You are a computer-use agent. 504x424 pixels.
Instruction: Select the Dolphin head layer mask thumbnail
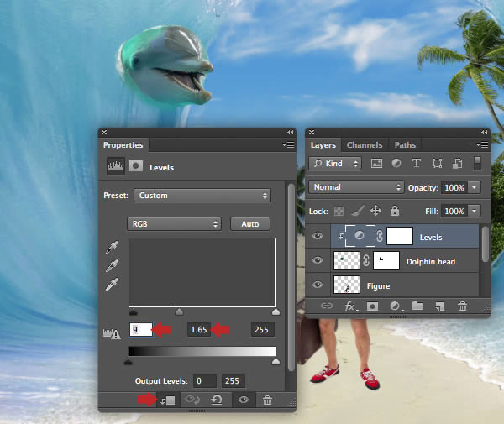pyautogui.click(x=386, y=260)
